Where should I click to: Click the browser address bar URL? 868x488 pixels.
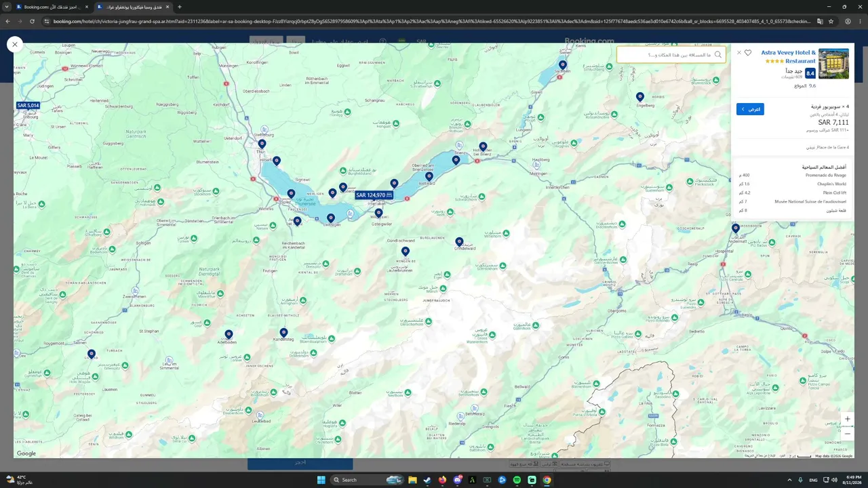click(x=431, y=21)
